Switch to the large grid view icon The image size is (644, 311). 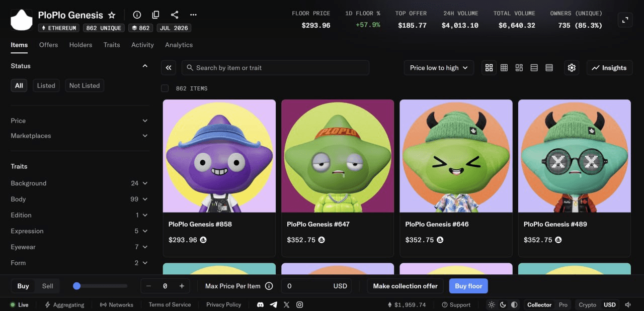[x=489, y=68]
